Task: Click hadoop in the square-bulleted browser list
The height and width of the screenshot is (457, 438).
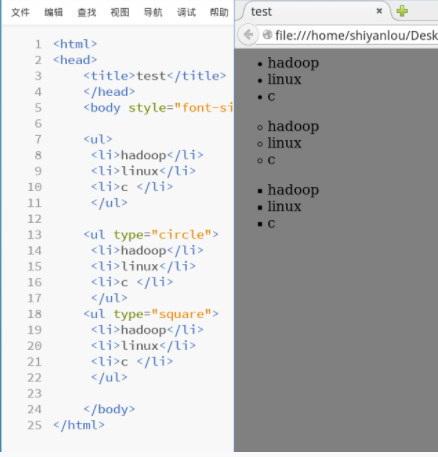Action: [x=293, y=190]
